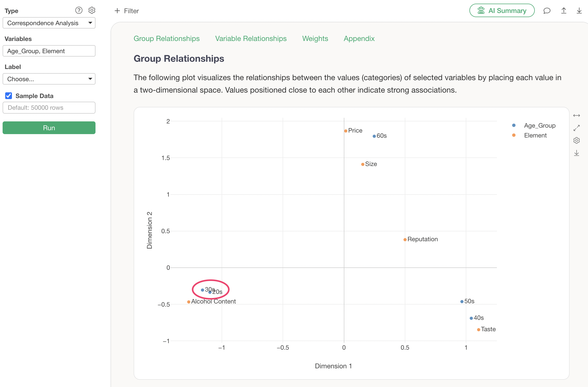Image resolution: width=588 pixels, height=387 pixels.
Task: Click the share upload arrow icon
Action: point(564,11)
